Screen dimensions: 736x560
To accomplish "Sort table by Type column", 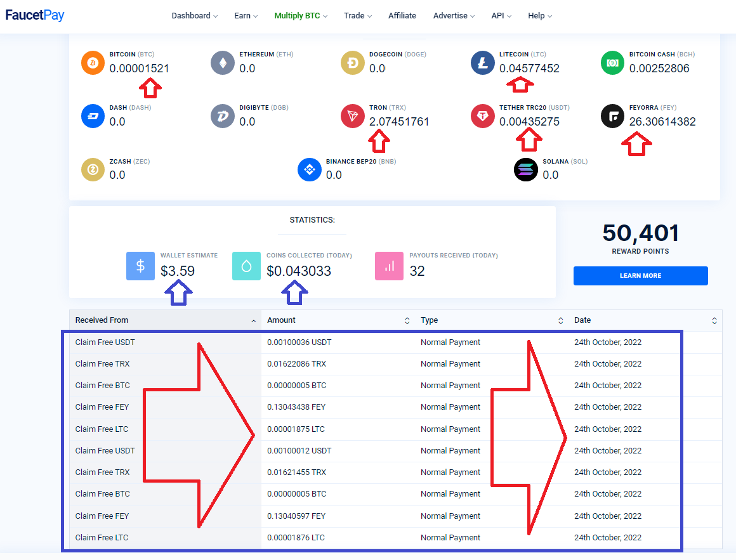I will coord(492,320).
